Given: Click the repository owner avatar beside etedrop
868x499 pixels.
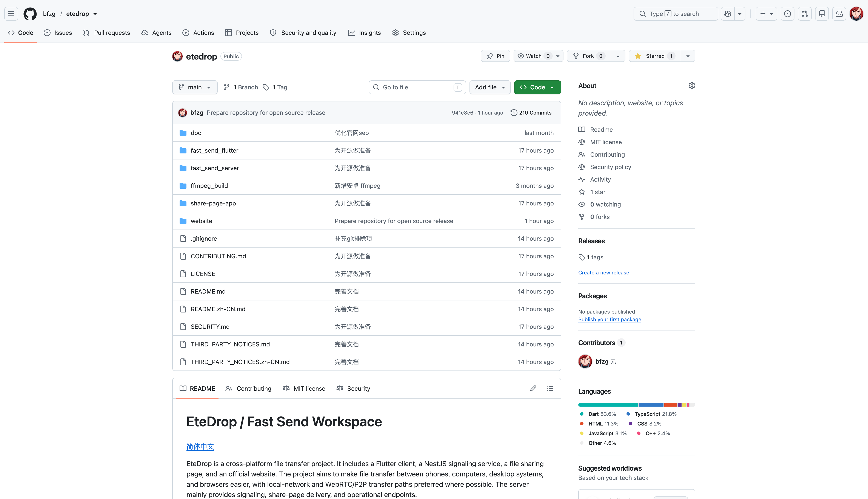Looking at the screenshot, I should (x=177, y=56).
